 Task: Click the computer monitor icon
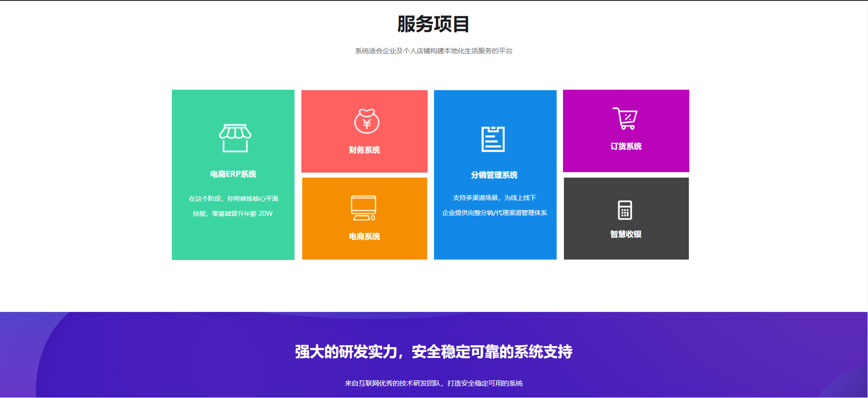[x=363, y=208]
